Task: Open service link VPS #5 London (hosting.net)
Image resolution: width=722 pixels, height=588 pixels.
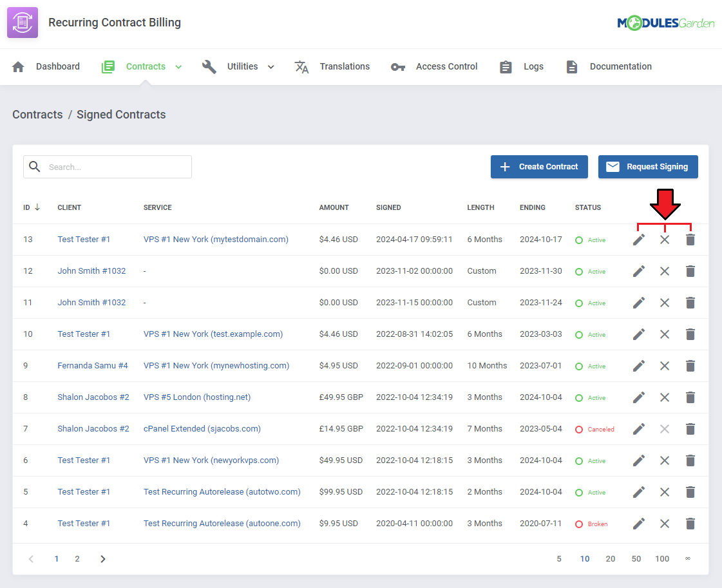Action: click(197, 397)
